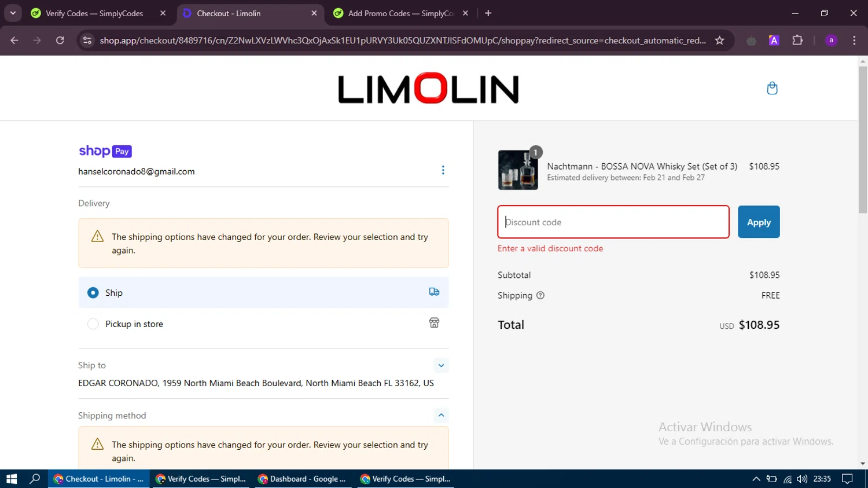Viewport: 868px width, 488px height.
Task: Click the taskbar clock showing 23:35
Action: click(x=822, y=479)
